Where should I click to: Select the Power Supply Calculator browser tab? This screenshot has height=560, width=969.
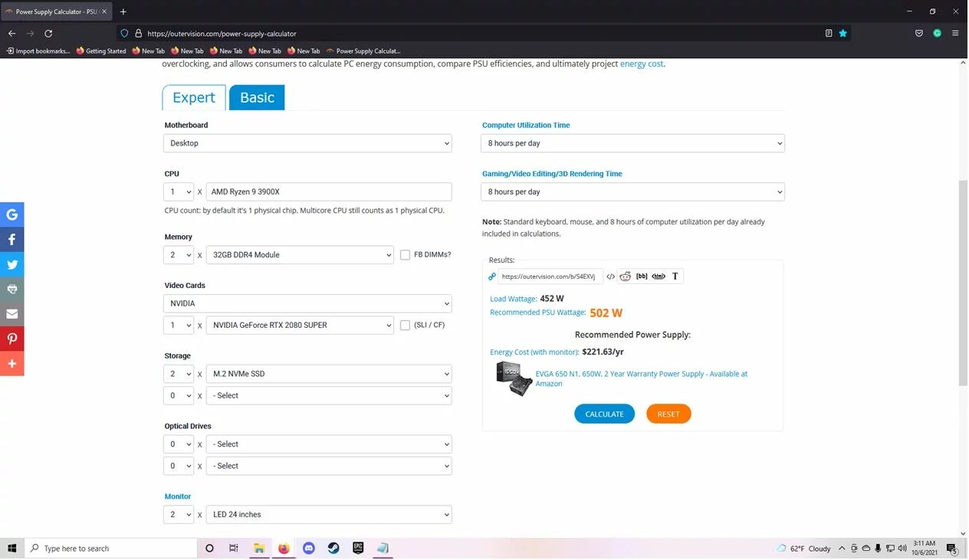pyautogui.click(x=56, y=11)
